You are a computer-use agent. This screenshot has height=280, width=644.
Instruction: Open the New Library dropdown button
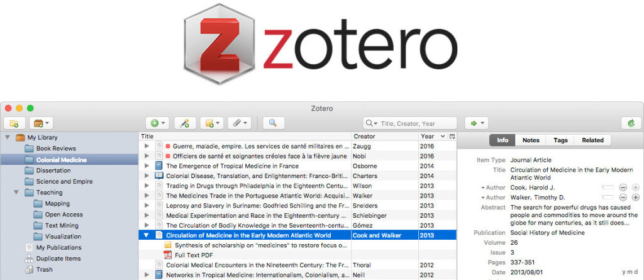click(x=41, y=123)
